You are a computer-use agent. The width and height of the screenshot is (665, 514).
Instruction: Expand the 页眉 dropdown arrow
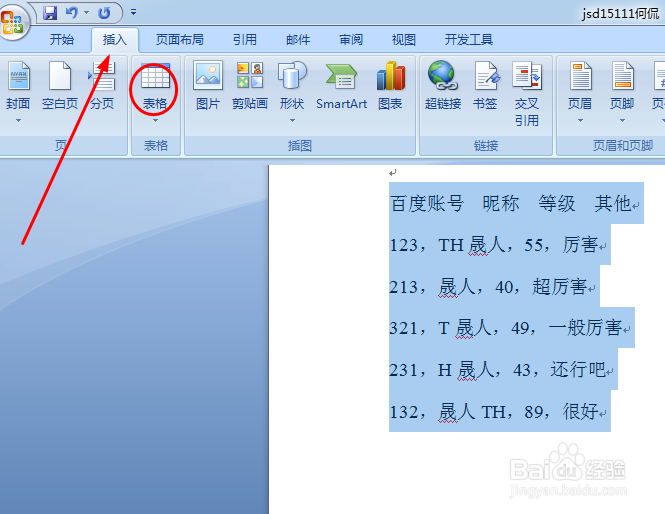pos(580,120)
